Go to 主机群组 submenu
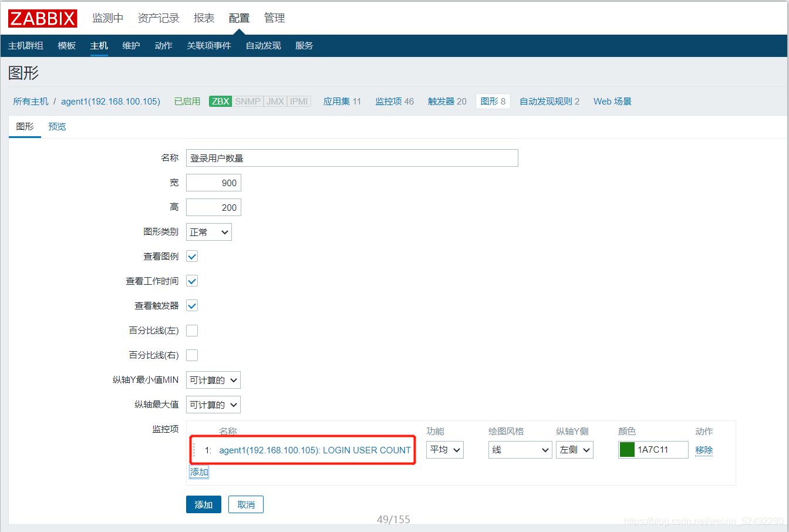Viewport: 789px width, 532px height. pos(26,46)
